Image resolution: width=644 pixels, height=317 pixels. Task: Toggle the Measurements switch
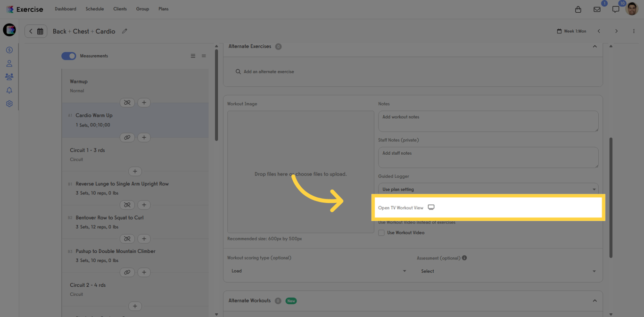[x=69, y=56]
